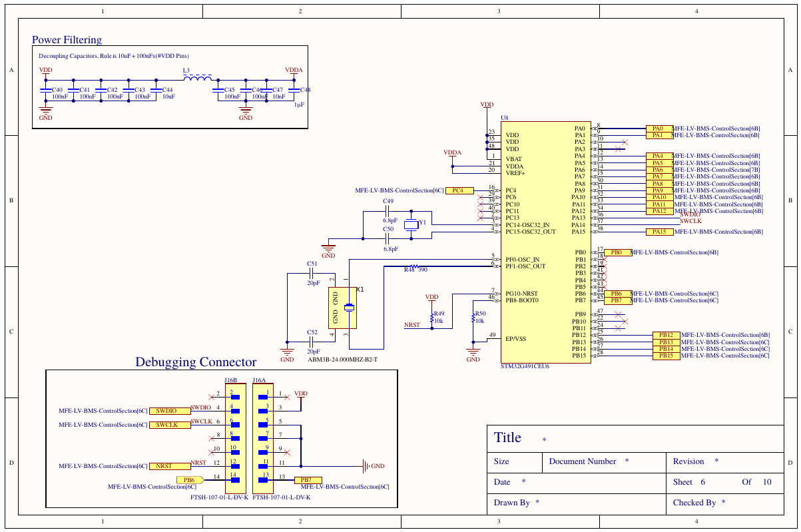Screen dimensions: 801x532
Task: Select connector designator J16B
Action: tap(230, 380)
